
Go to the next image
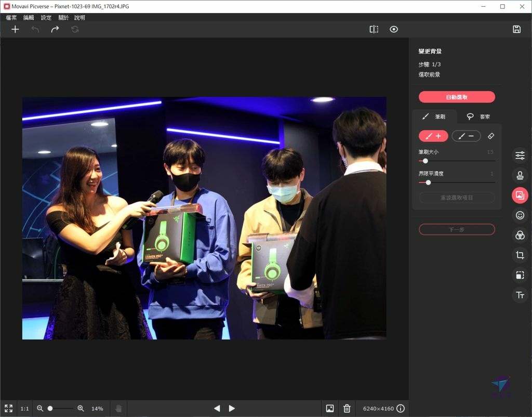click(232, 409)
